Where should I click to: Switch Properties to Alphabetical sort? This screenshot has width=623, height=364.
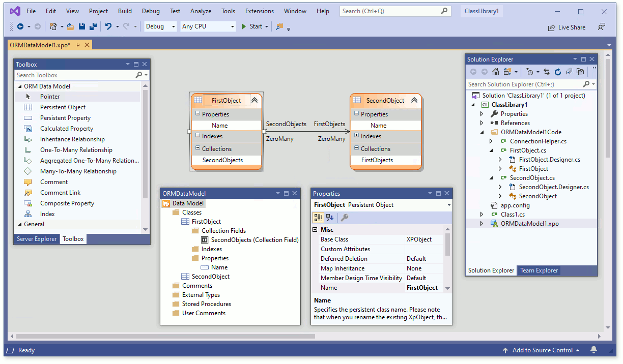coord(329,218)
